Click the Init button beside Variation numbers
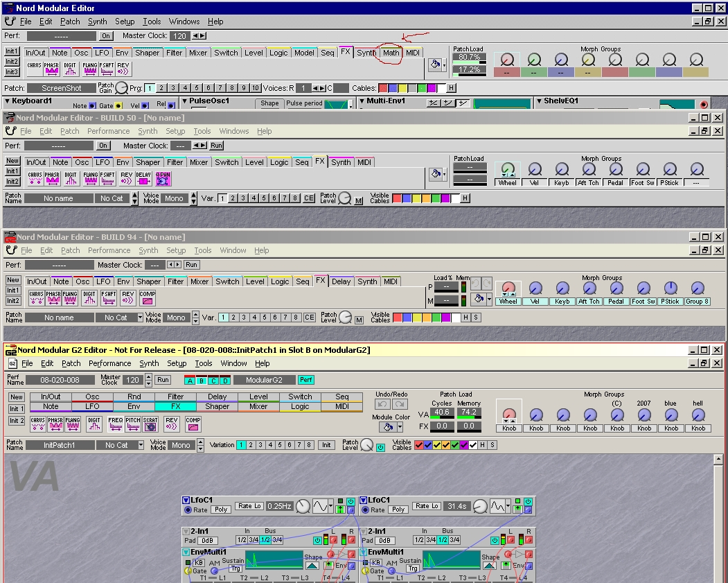728x583 pixels. click(326, 445)
